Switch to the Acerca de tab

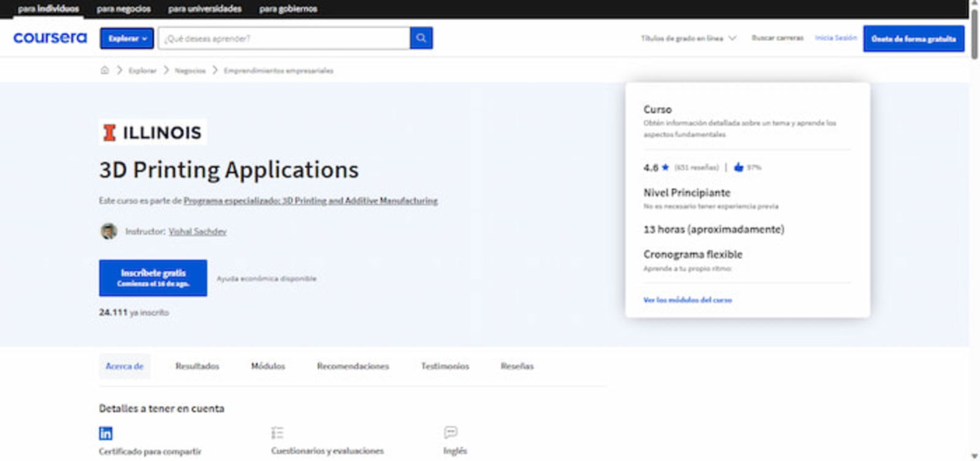(124, 366)
